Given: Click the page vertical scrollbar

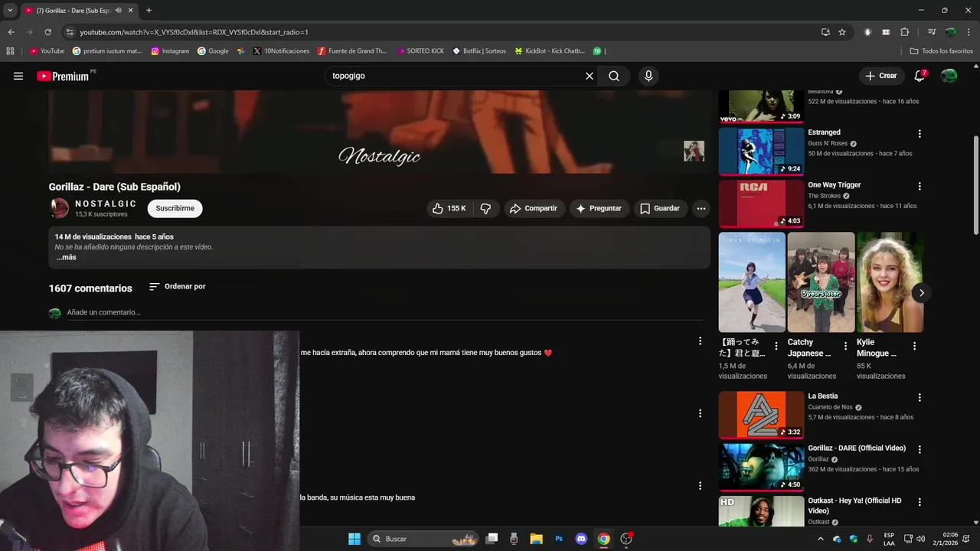Looking at the screenshot, I should pos(975,186).
